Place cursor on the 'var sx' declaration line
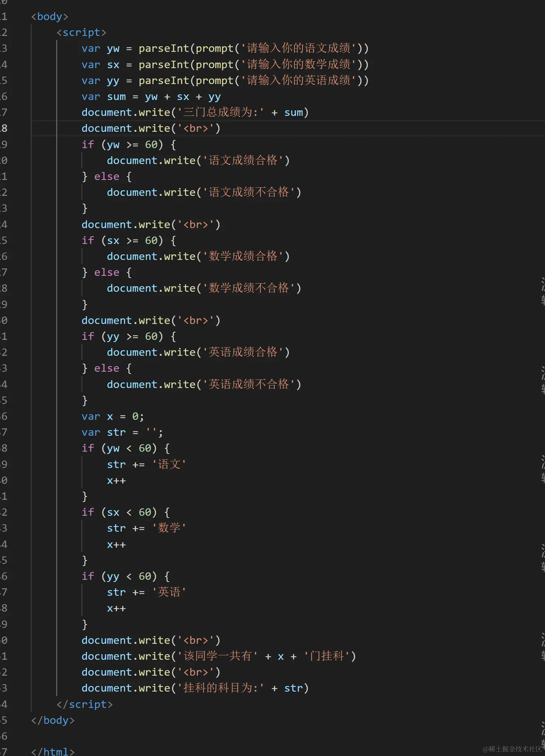The height and width of the screenshot is (756, 545). pyautogui.click(x=225, y=64)
